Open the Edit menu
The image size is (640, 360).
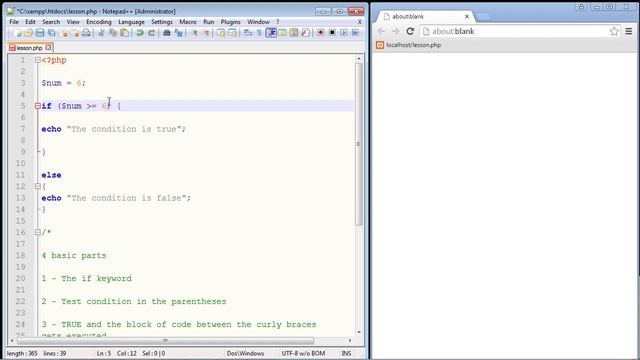tap(30, 22)
